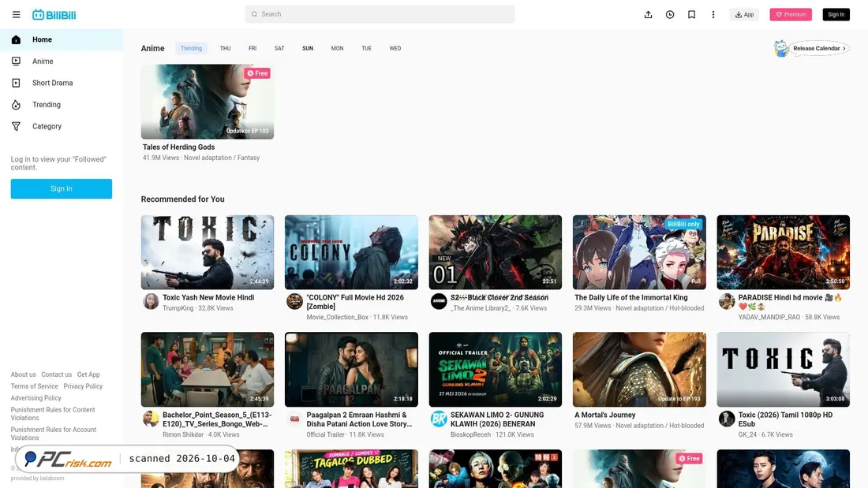This screenshot has height=488, width=868.
Task: Click the pink Premium button
Action: coord(791,14)
